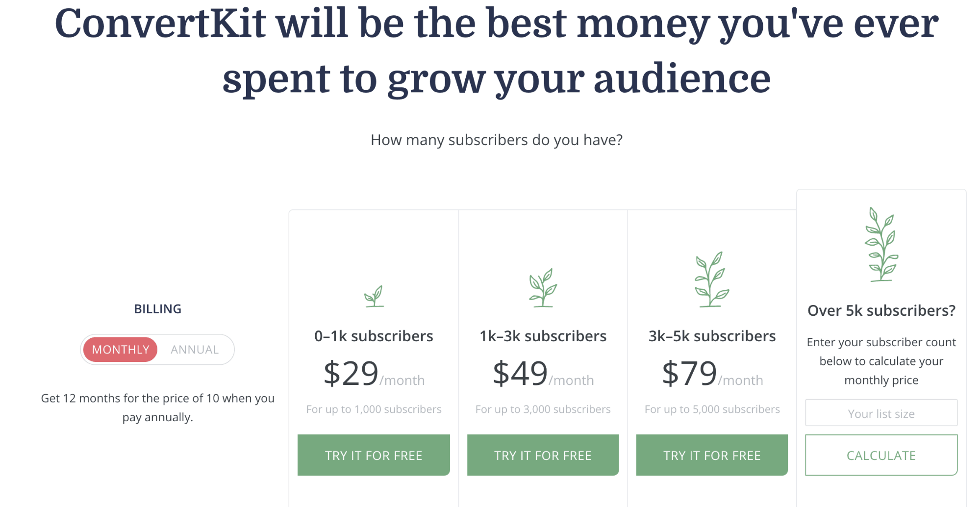This screenshot has height=507, width=980.
Task: Try the $79/month plan for free
Action: point(712,455)
